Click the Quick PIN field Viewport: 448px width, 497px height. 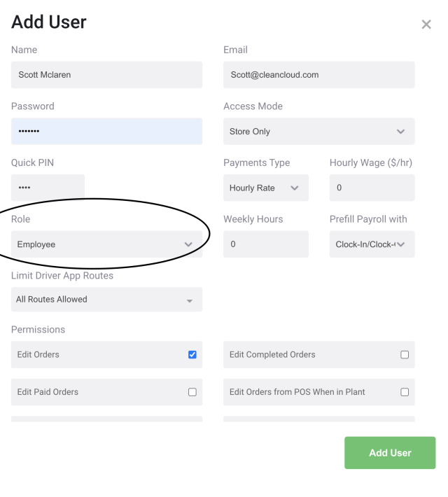(48, 188)
